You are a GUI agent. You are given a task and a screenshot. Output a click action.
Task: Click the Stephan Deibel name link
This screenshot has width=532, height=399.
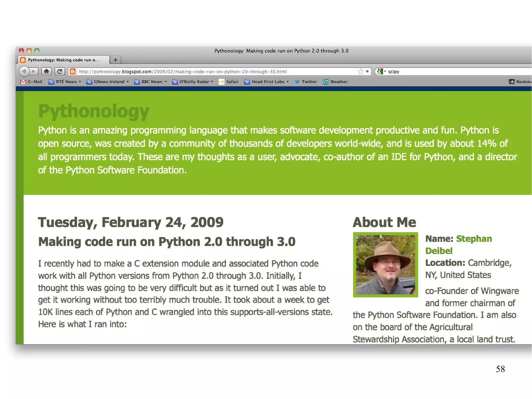point(474,239)
